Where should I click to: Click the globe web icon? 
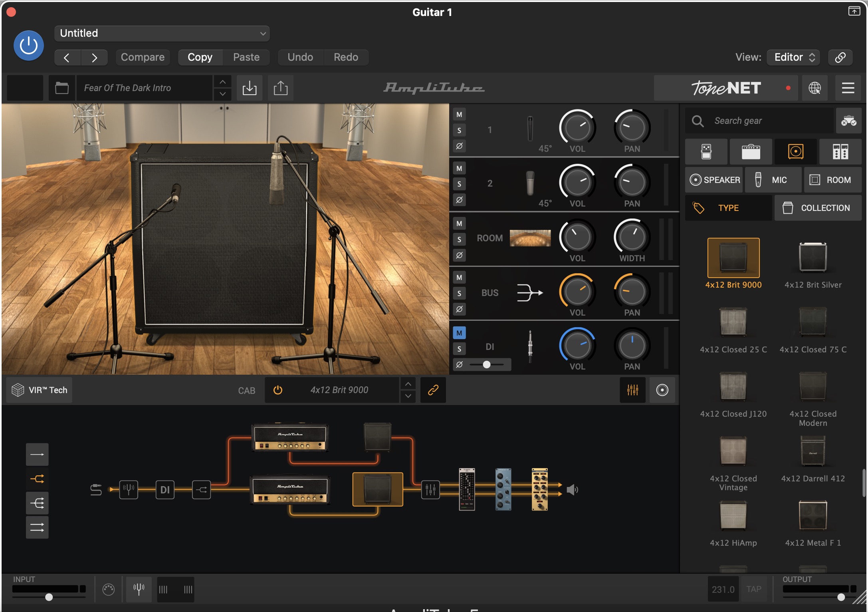pyautogui.click(x=814, y=88)
